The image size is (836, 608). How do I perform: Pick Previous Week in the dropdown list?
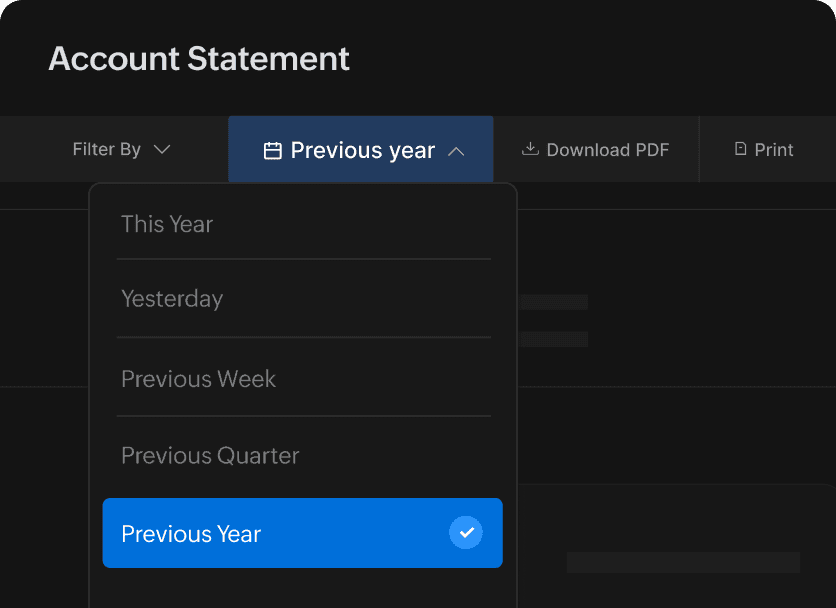pyautogui.click(x=198, y=379)
